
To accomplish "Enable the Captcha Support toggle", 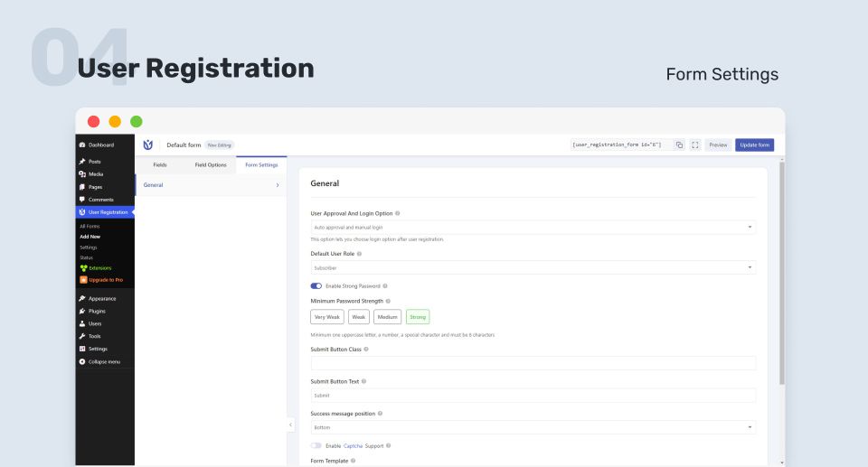I will (316, 445).
